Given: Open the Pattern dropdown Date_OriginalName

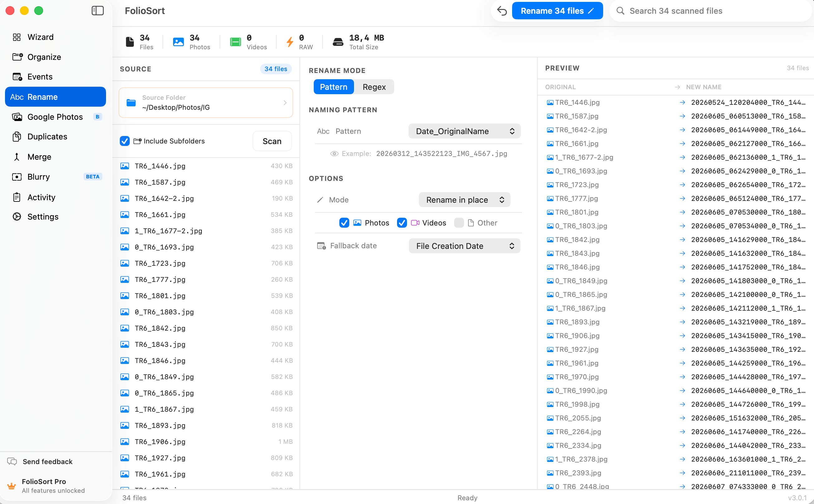Looking at the screenshot, I should click(x=464, y=131).
